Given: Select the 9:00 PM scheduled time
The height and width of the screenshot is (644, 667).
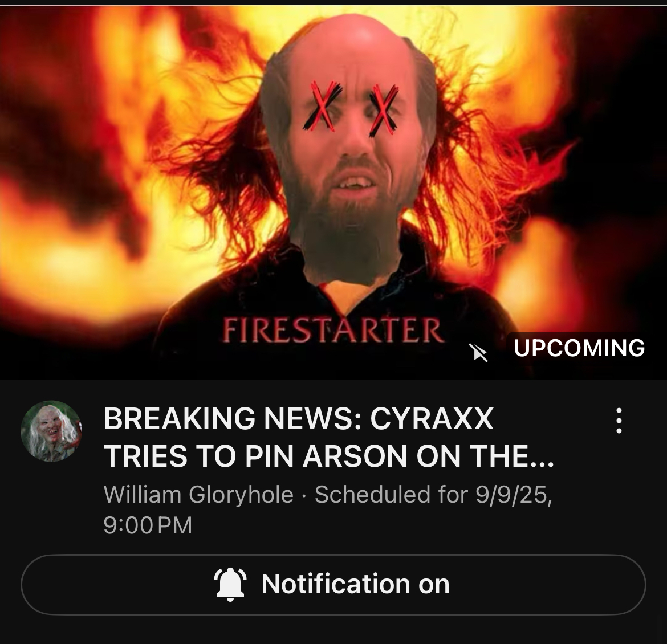Looking at the screenshot, I should (x=148, y=525).
